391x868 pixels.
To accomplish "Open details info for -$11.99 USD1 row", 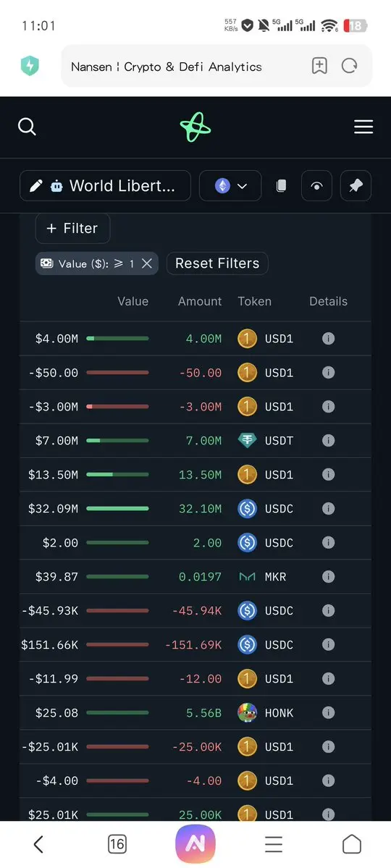I will [x=329, y=678].
